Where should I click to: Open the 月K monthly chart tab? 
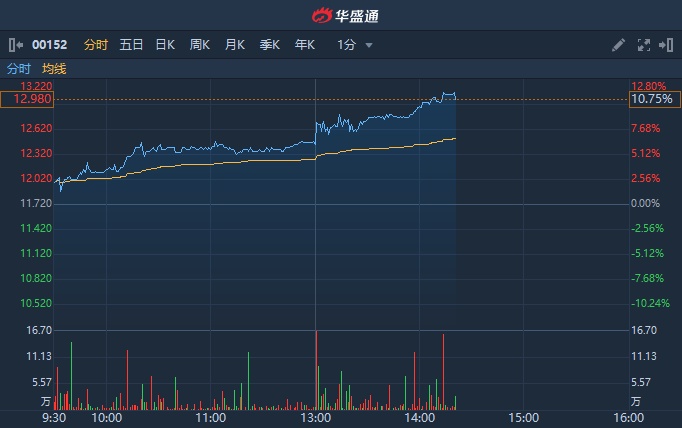235,45
